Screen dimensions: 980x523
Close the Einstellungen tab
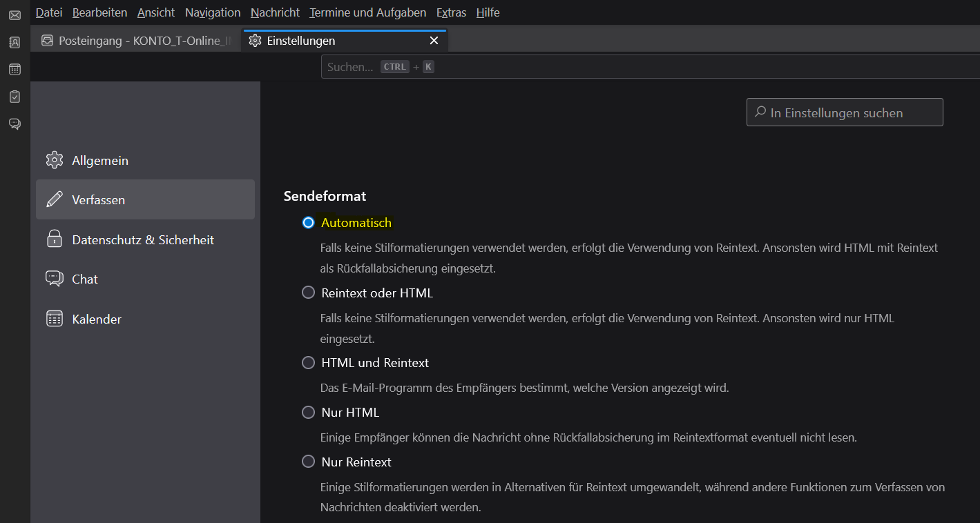click(x=434, y=41)
